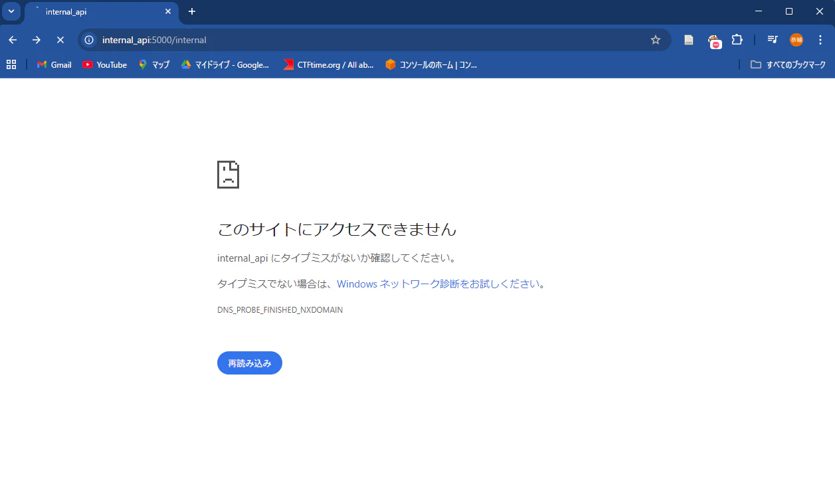This screenshot has width=835, height=504.
Task: Open the orange profile avatar
Action: [x=796, y=40]
